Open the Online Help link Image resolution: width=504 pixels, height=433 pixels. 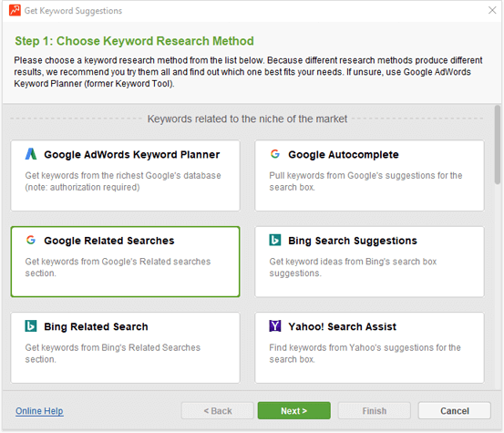pyautogui.click(x=39, y=411)
